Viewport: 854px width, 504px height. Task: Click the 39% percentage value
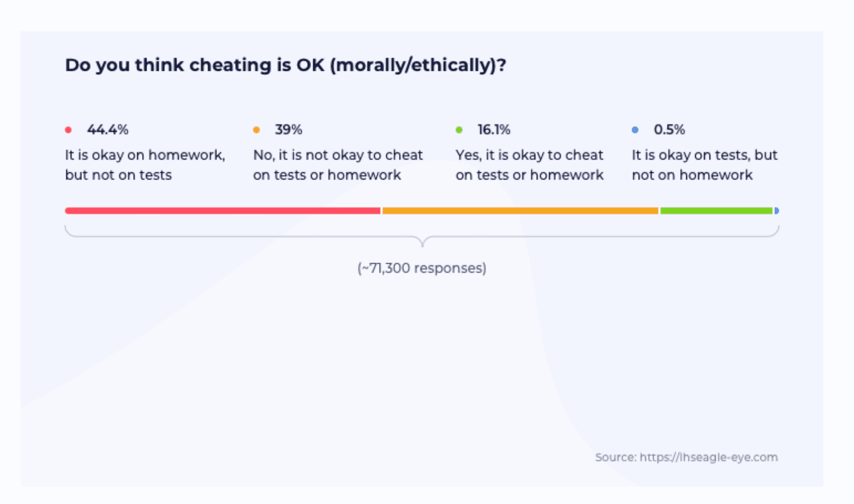288,130
